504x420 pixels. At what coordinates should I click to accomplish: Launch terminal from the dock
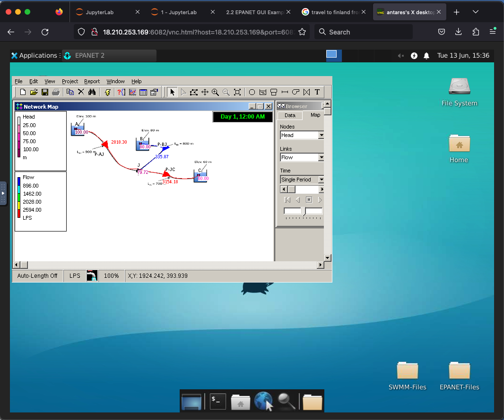point(217,402)
